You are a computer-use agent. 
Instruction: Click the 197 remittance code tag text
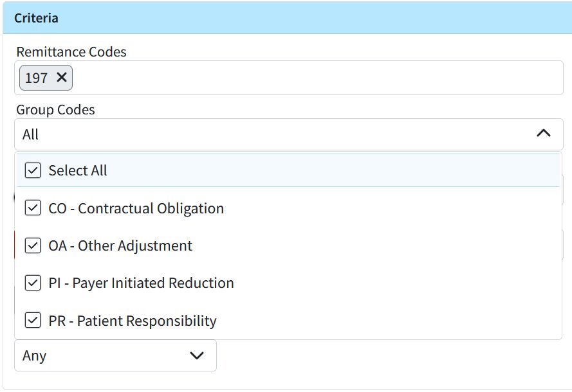36,78
